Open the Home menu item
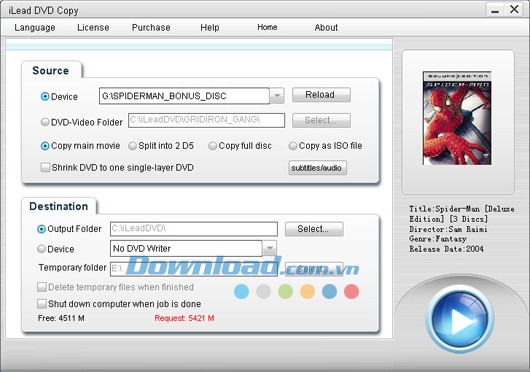The image size is (530, 372). [x=267, y=27]
